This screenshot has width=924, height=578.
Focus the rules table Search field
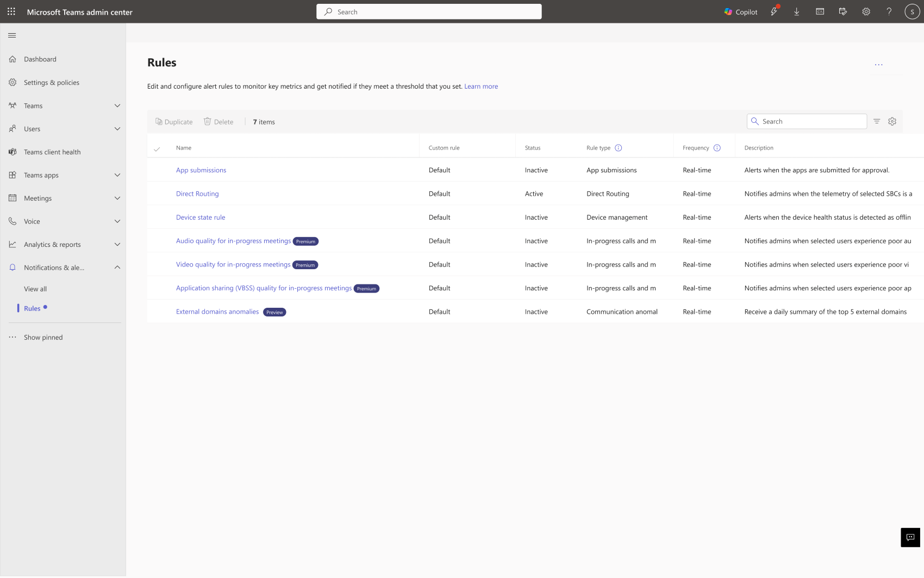807,121
